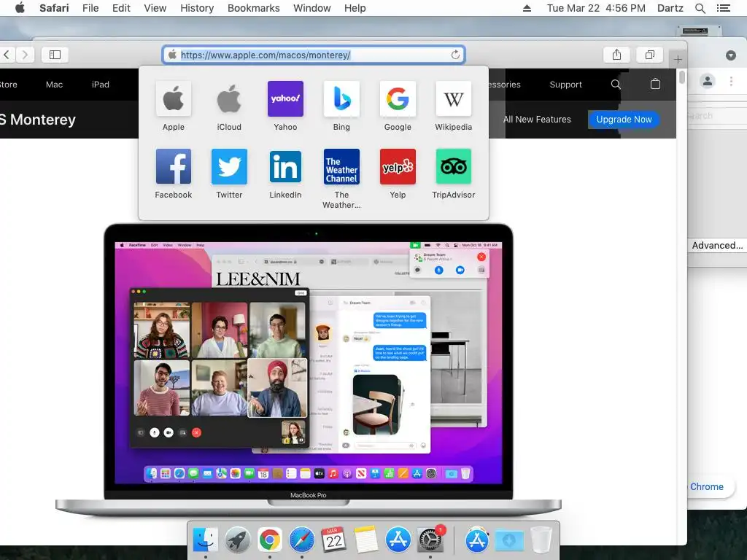Image resolution: width=747 pixels, height=560 pixels.
Task: Click the Dartz user name in menu bar
Action: click(670, 8)
